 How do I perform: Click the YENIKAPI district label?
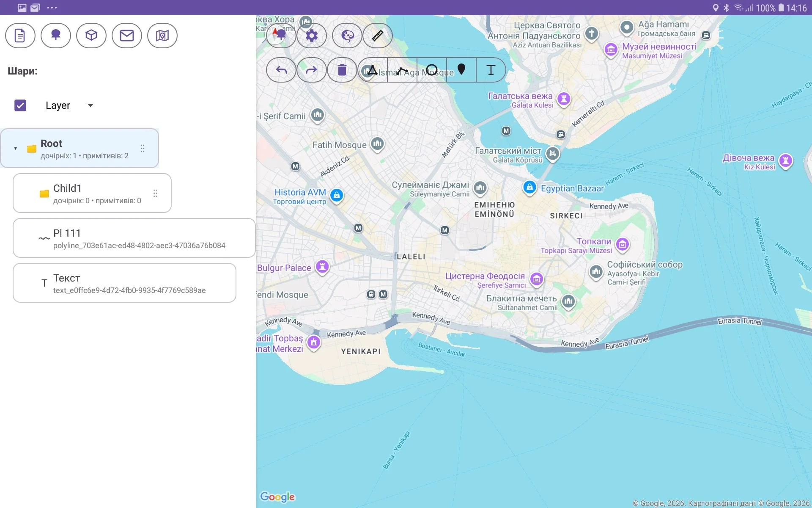pos(361,351)
